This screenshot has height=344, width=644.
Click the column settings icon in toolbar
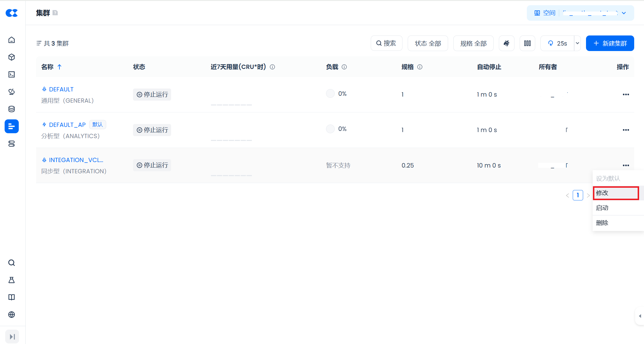(527, 43)
